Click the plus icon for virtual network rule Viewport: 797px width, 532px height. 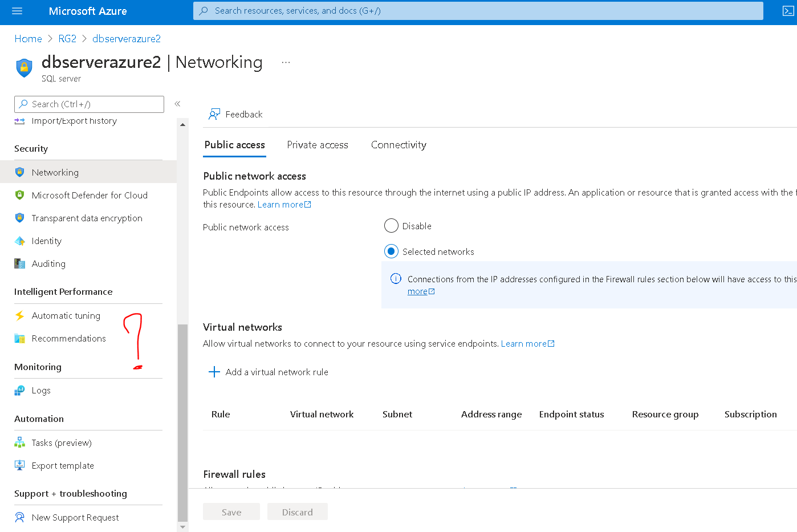214,372
